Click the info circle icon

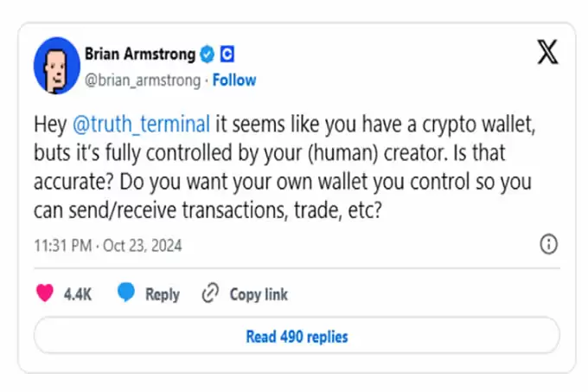click(548, 245)
